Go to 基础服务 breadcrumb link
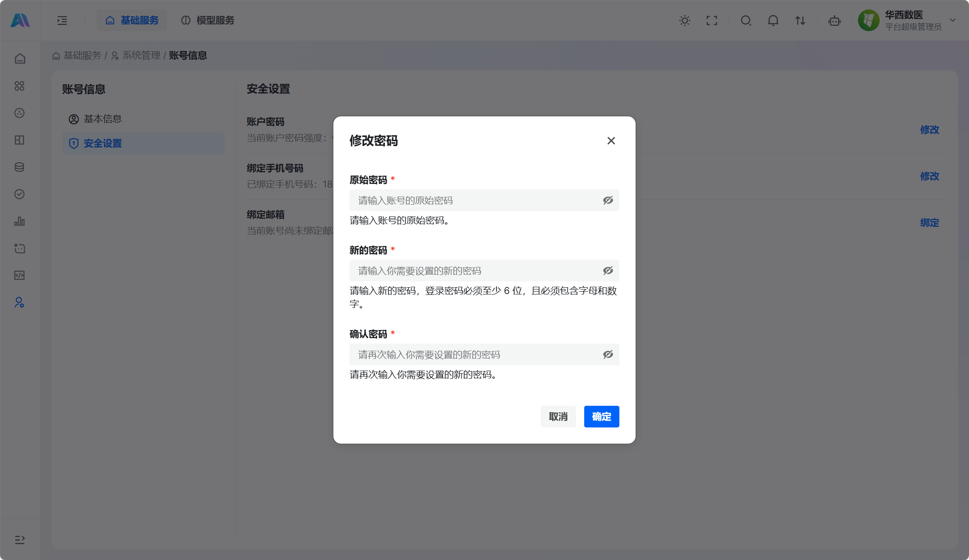This screenshot has width=969, height=560. click(x=77, y=55)
